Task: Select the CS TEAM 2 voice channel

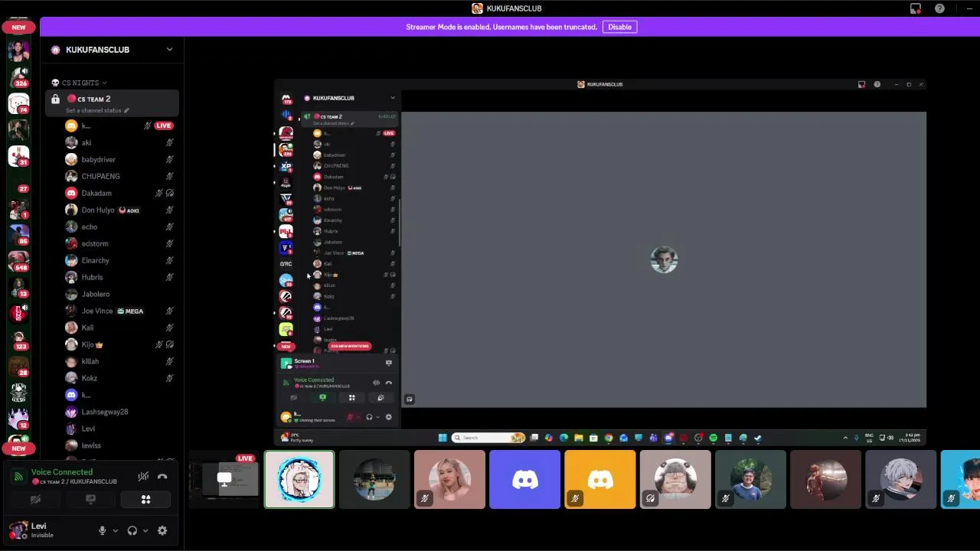Action: click(x=113, y=103)
